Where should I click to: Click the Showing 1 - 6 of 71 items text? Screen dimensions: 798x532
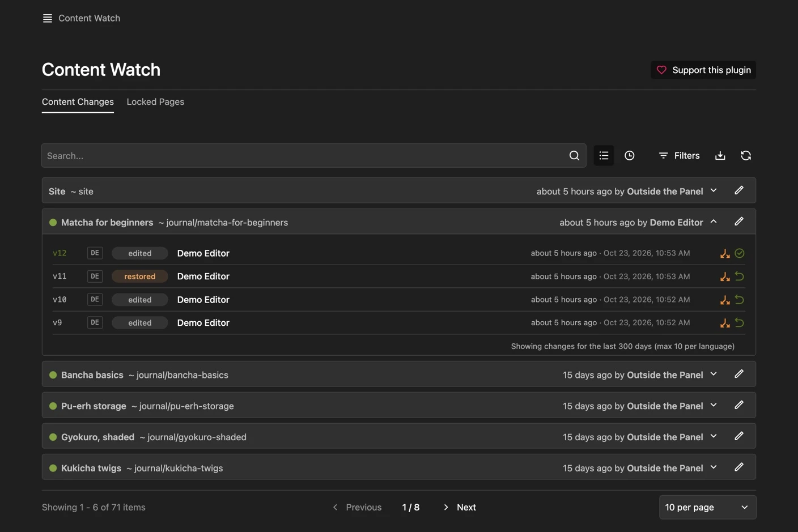[x=94, y=507]
